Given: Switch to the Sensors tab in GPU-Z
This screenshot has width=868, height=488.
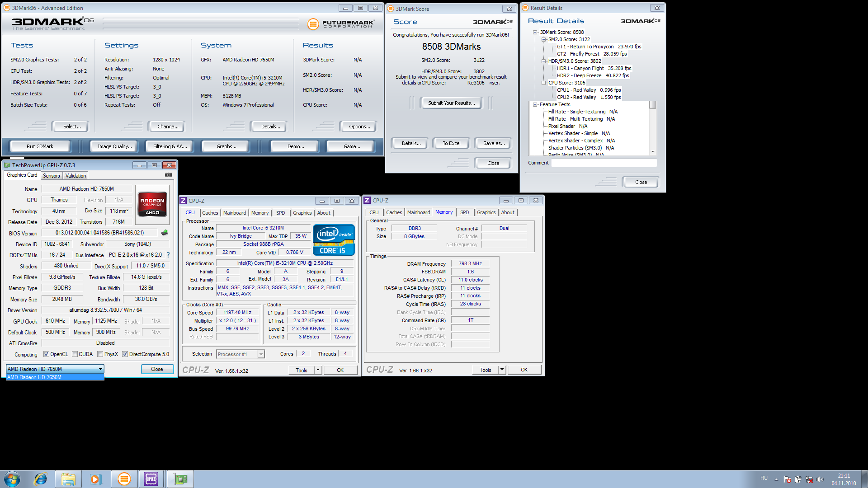Looking at the screenshot, I should click(51, 176).
